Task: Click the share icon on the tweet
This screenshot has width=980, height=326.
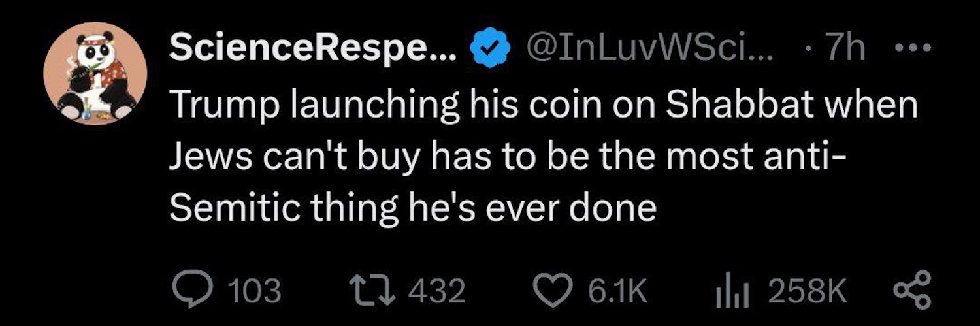Action: click(x=910, y=291)
